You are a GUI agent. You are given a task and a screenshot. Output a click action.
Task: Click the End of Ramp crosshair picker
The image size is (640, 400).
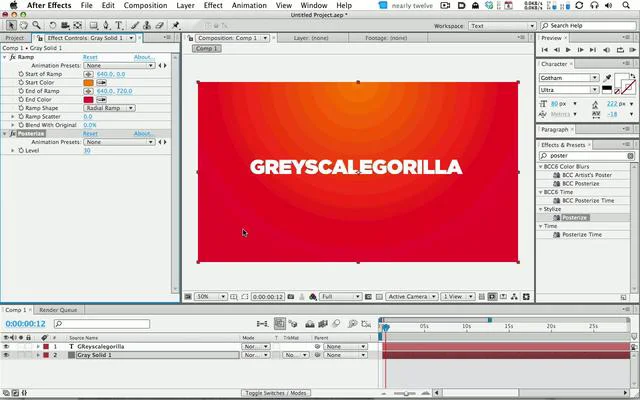click(88, 91)
